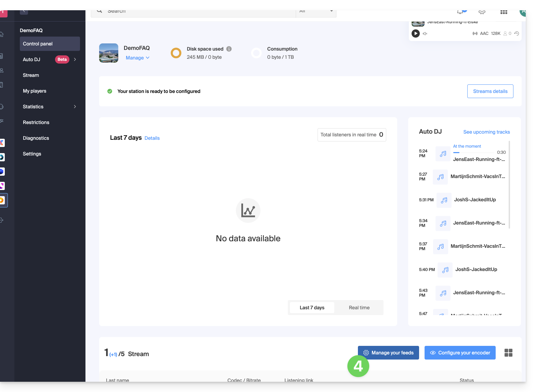Image resolution: width=536 pixels, height=392 pixels.
Task: Go to Diagnostics in the sidebar
Action: click(36, 138)
